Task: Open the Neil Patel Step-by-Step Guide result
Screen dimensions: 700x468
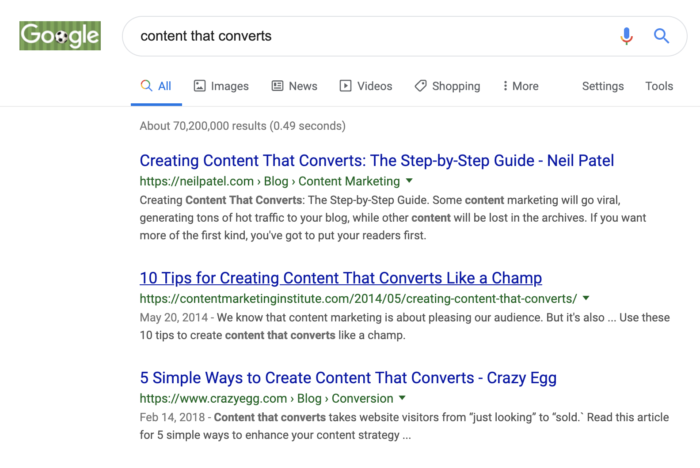Action: [x=377, y=160]
